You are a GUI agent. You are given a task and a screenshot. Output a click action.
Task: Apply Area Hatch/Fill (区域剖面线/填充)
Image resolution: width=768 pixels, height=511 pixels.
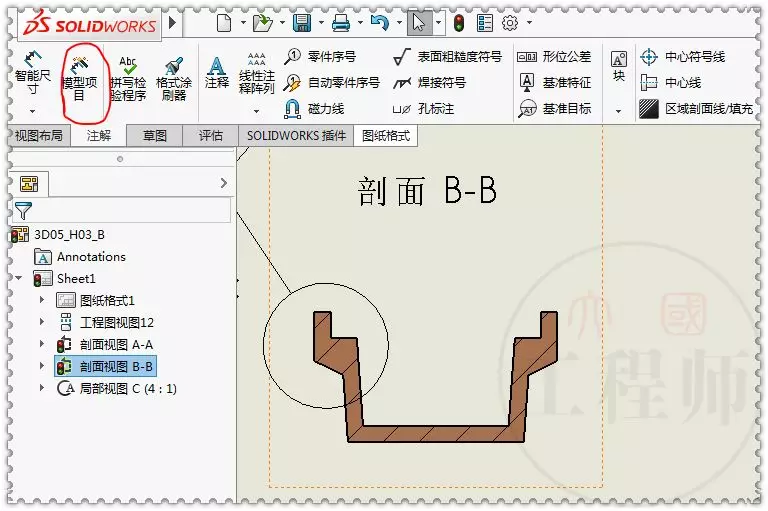[696, 108]
